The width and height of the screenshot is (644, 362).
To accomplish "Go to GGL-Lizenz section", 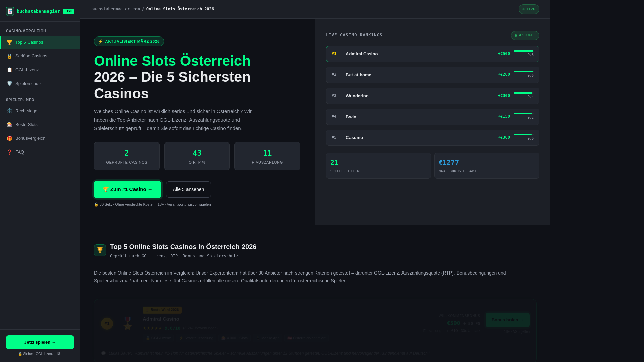I will point(40,70).
